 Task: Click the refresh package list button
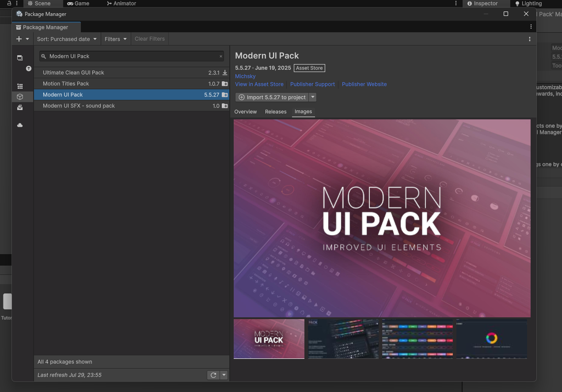[213, 375]
